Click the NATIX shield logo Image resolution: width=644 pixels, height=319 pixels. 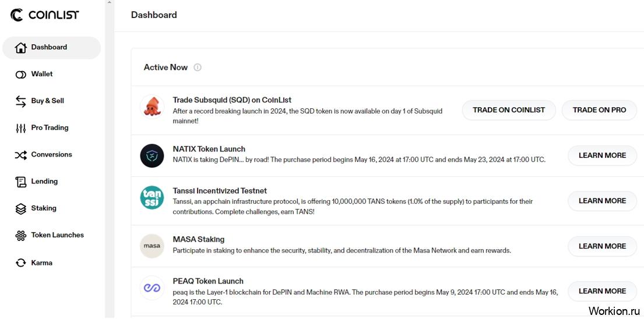pos(152,156)
